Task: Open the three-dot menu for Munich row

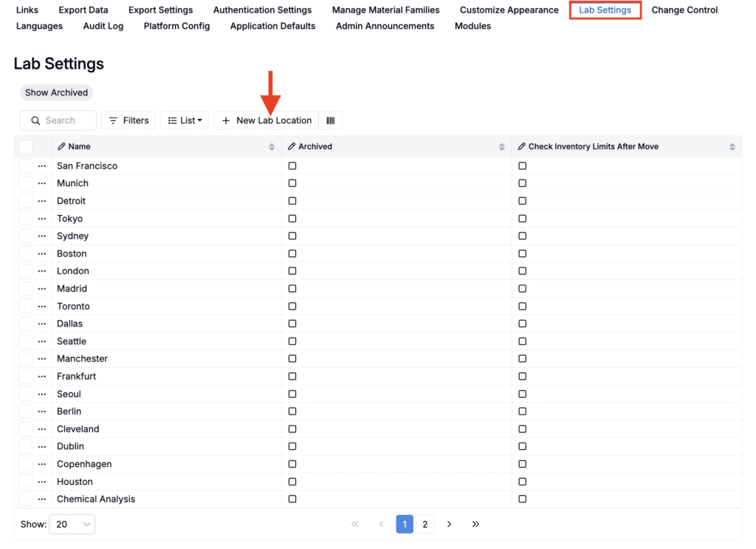Action: click(x=42, y=183)
